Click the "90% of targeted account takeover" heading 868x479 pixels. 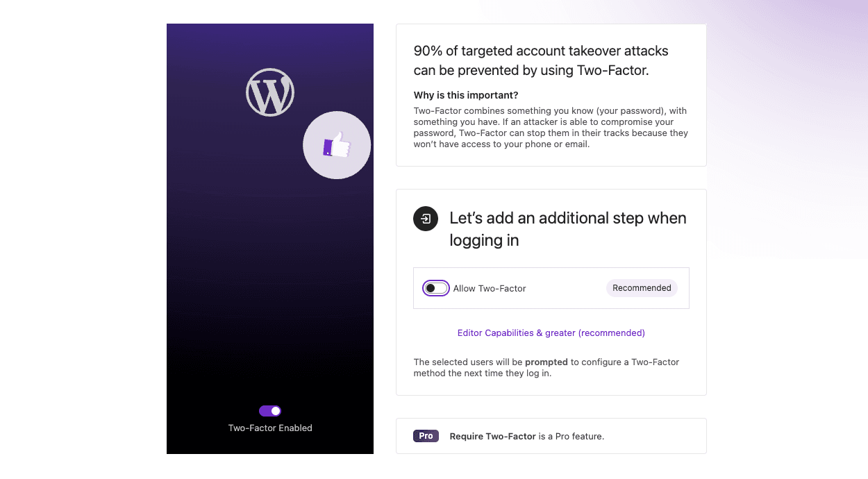542,60
